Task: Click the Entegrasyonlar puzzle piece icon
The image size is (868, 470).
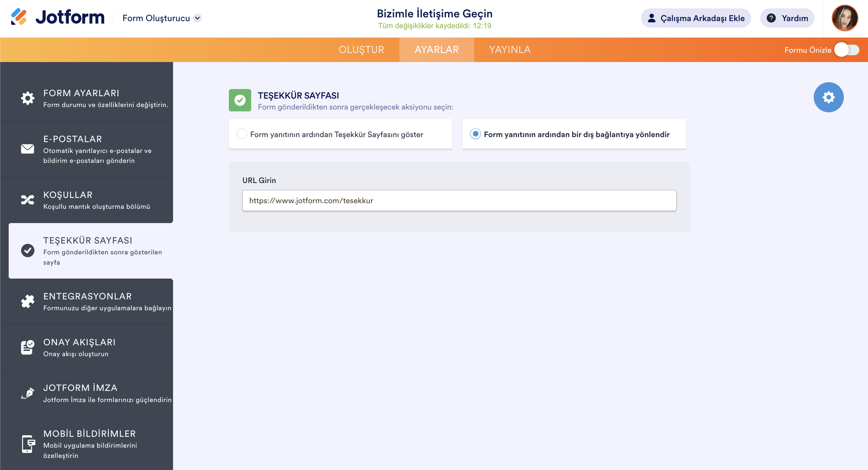Action: pos(28,302)
